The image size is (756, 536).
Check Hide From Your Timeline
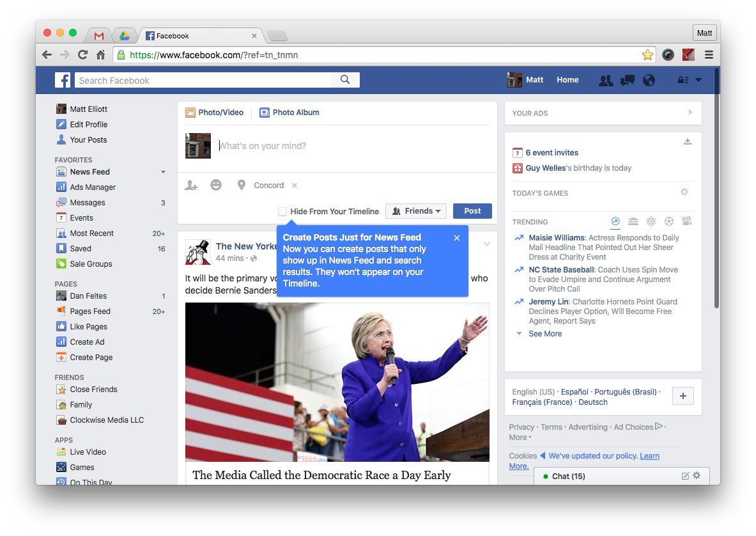click(x=282, y=211)
